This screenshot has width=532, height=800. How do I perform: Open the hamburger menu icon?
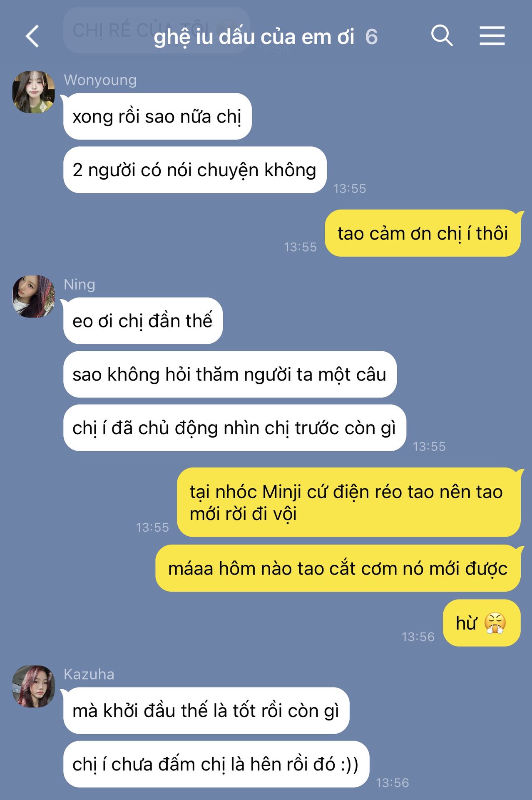pyautogui.click(x=492, y=35)
